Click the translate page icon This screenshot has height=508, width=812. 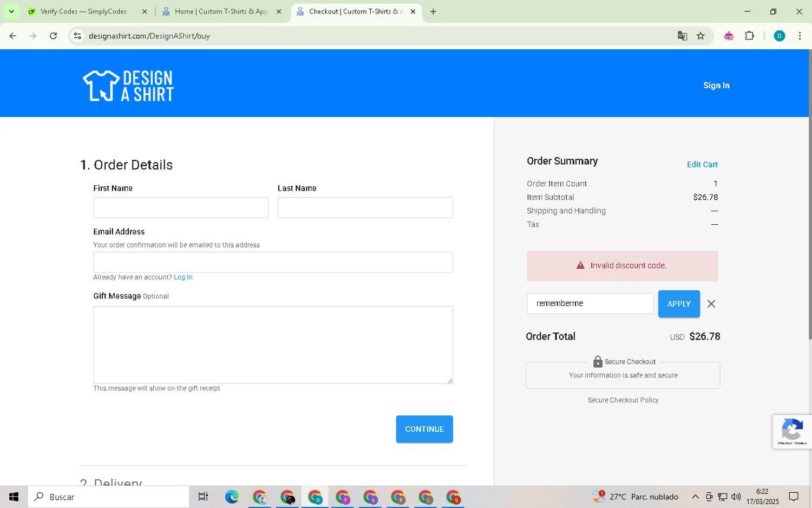[x=682, y=36]
